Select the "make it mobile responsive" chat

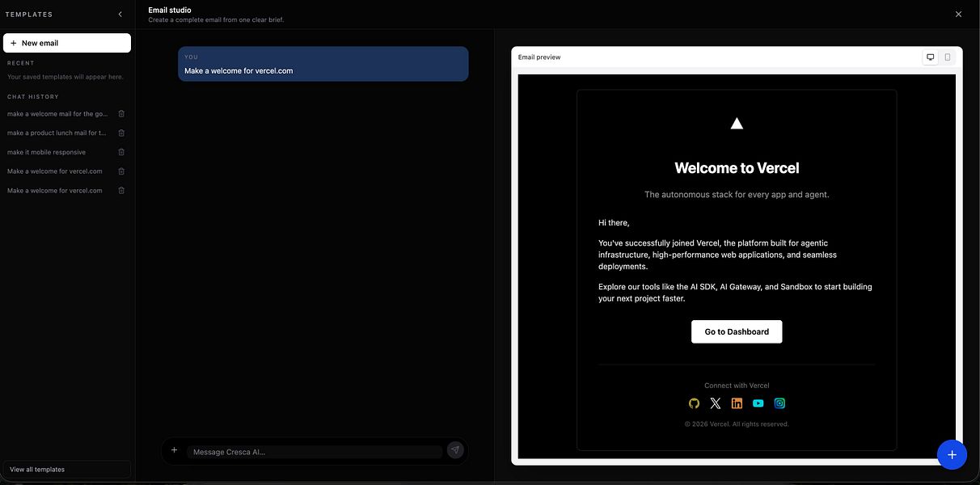tap(47, 152)
